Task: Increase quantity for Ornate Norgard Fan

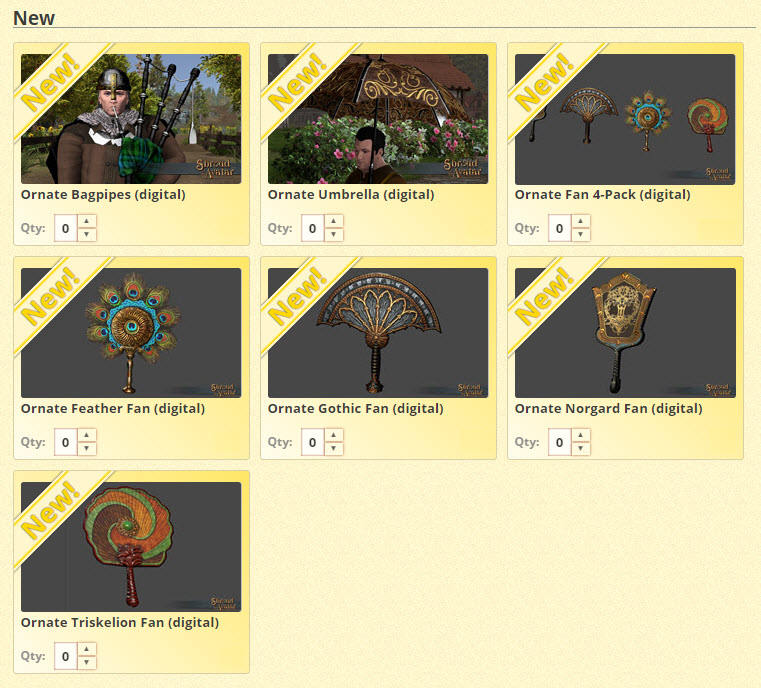Action: (x=580, y=435)
